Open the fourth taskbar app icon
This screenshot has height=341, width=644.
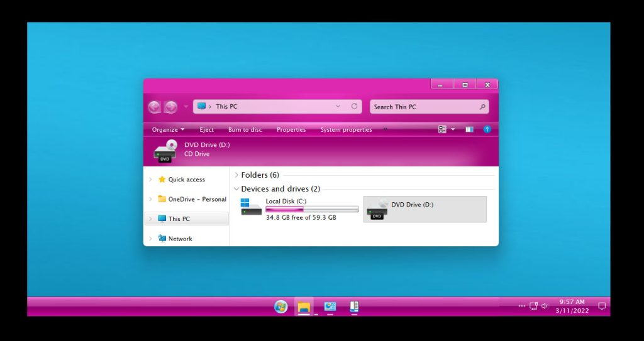point(354,306)
